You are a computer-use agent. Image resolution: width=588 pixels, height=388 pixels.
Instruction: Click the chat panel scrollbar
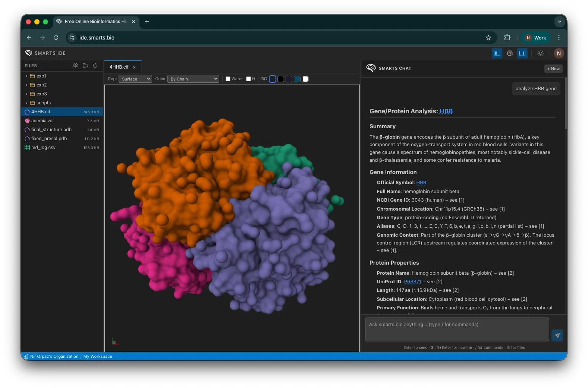pyautogui.click(x=566, y=103)
